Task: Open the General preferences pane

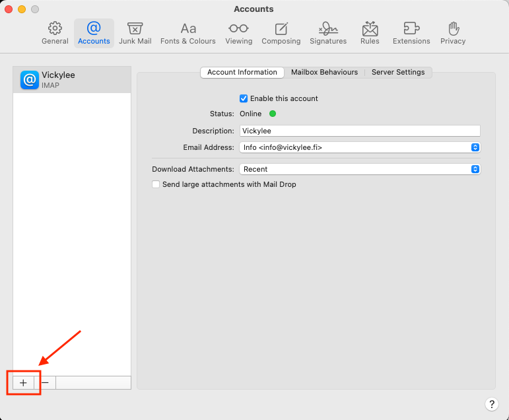Action: click(x=55, y=33)
